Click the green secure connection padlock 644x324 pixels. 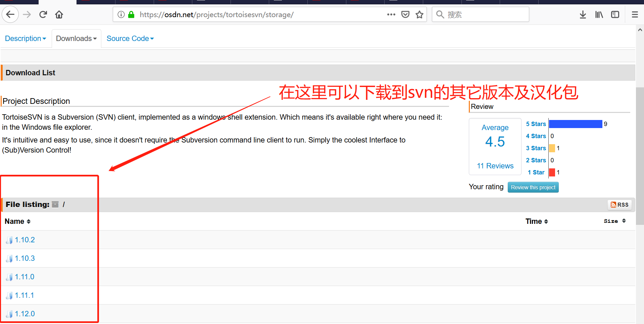click(x=131, y=14)
